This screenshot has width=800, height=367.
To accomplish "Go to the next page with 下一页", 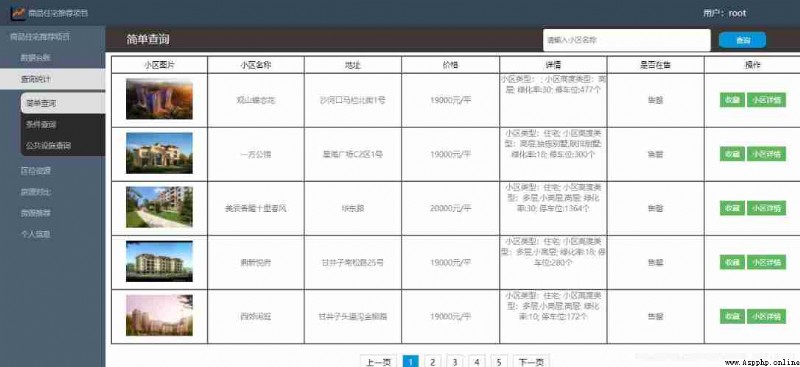I will pos(531,362).
